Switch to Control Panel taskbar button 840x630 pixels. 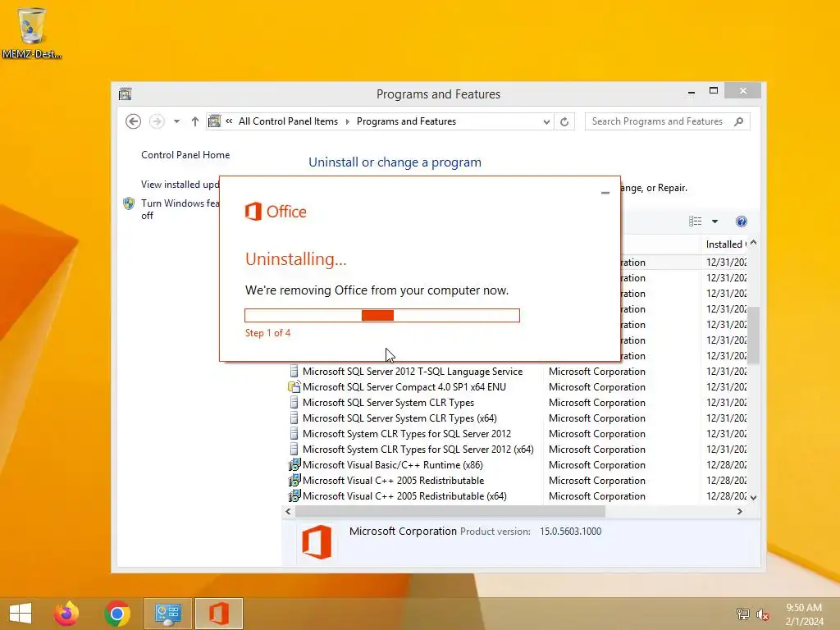click(x=167, y=614)
